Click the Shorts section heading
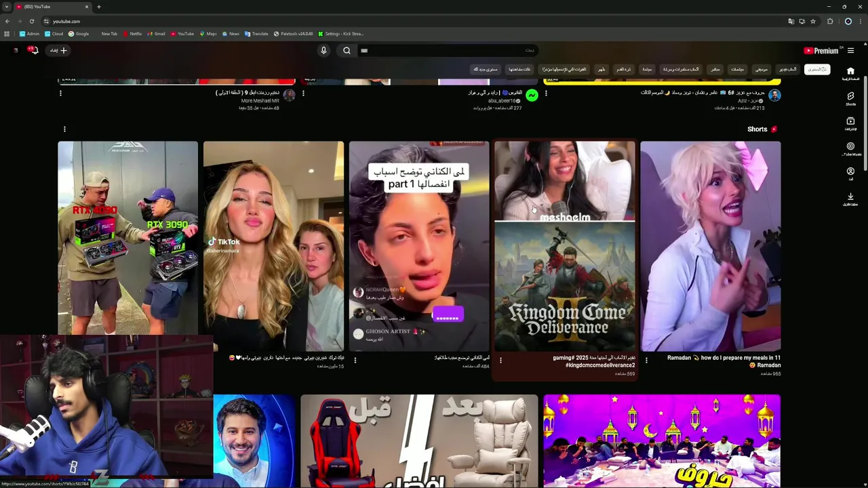 coord(757,129)
